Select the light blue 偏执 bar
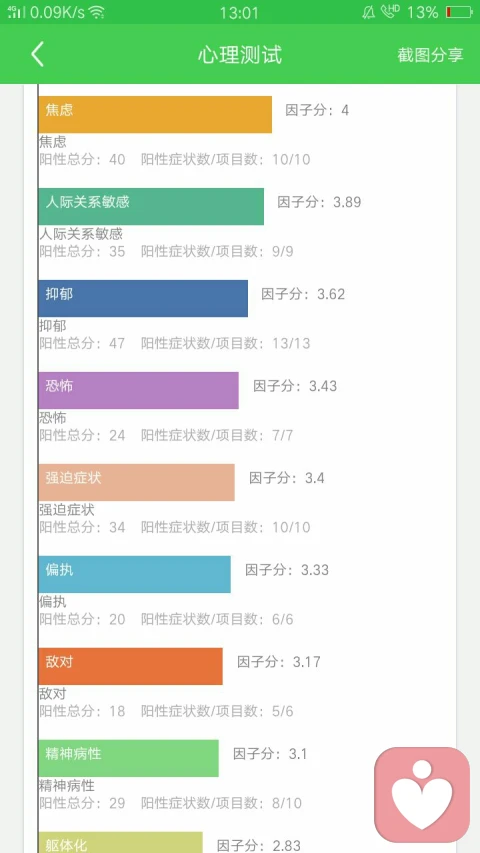This screenshot has width=480, height=853. click(134, 574)
